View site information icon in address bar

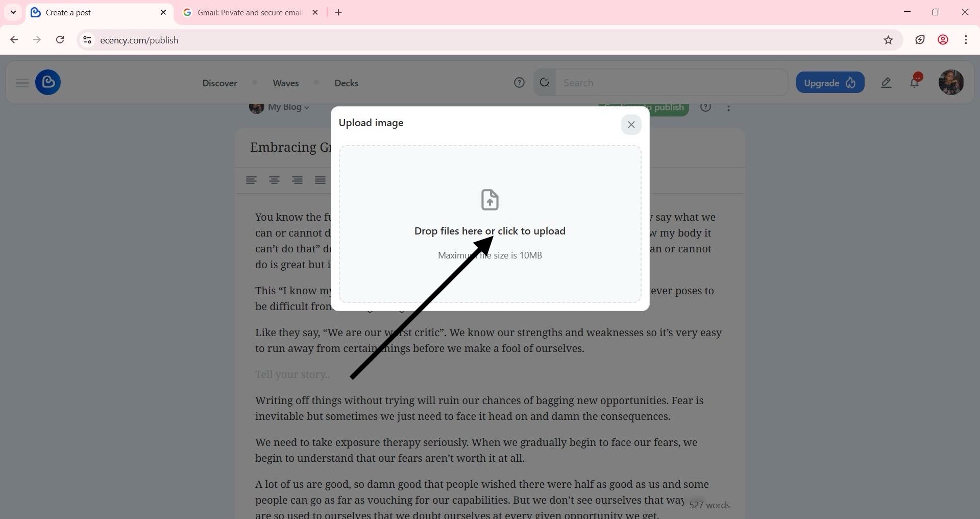point(87,40)
